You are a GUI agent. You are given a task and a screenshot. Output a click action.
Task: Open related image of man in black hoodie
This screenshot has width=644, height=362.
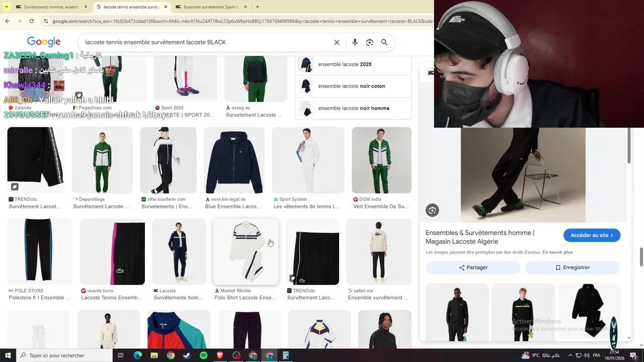[457, 313]
